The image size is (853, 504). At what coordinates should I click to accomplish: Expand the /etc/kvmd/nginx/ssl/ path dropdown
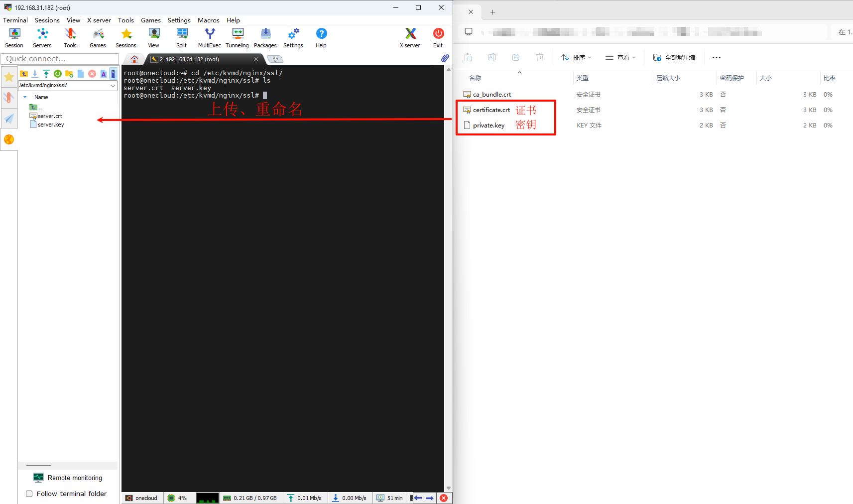point(113,86)
